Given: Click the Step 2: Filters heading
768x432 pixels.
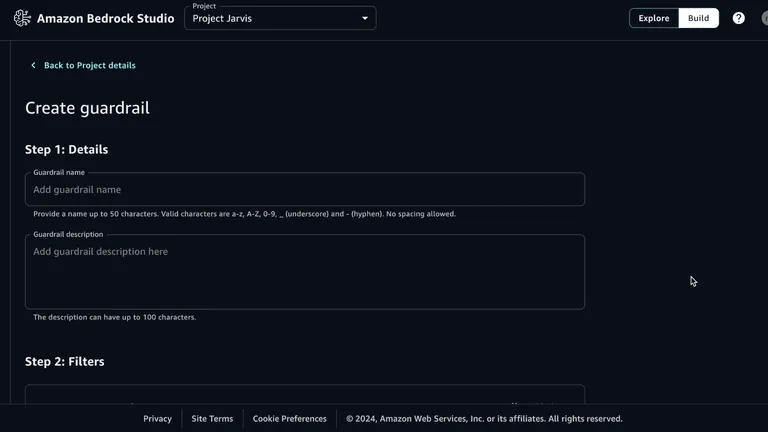Looking at the screenshot, I should pyautogui.click(x=64, y=362).
